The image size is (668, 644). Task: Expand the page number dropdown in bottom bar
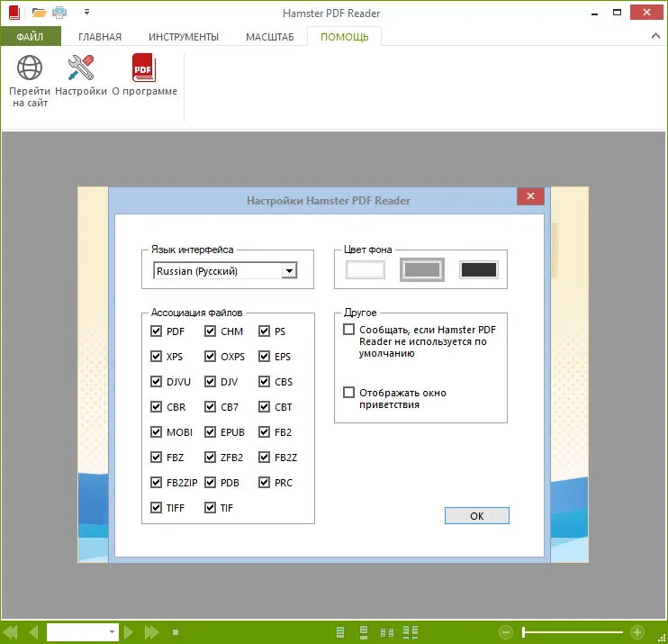click(112, 632)
